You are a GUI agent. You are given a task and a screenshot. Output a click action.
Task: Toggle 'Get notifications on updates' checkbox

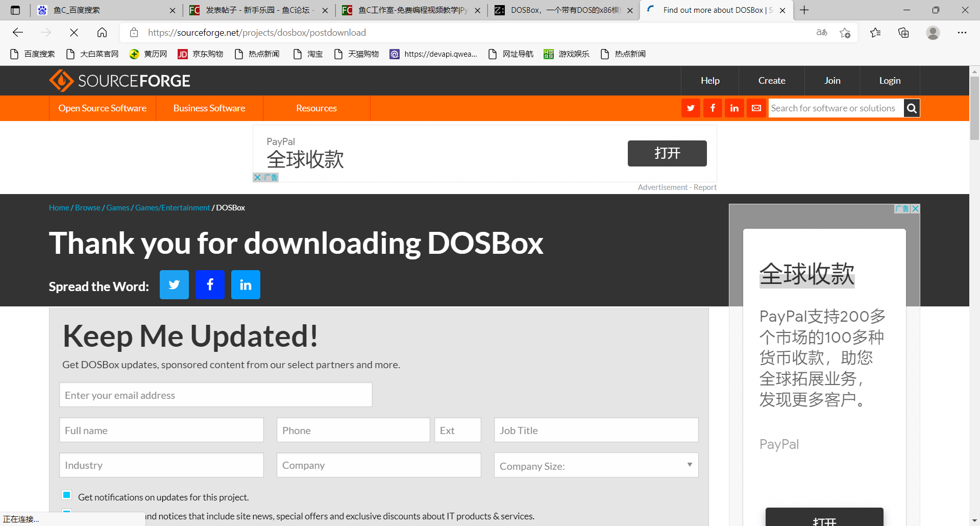[x=67, y=495]
